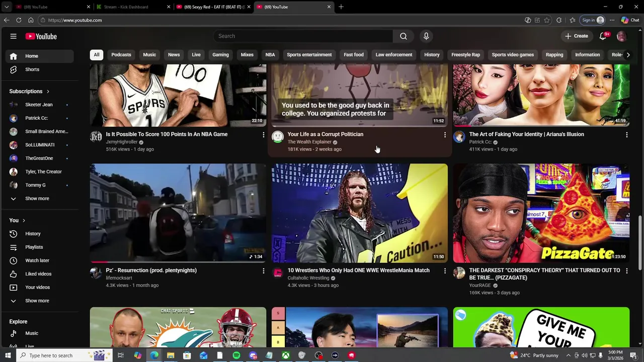Play the PizzaGate conspiracy thumbnail
This screenshot has height=362, width=644.
click(541, 213)
